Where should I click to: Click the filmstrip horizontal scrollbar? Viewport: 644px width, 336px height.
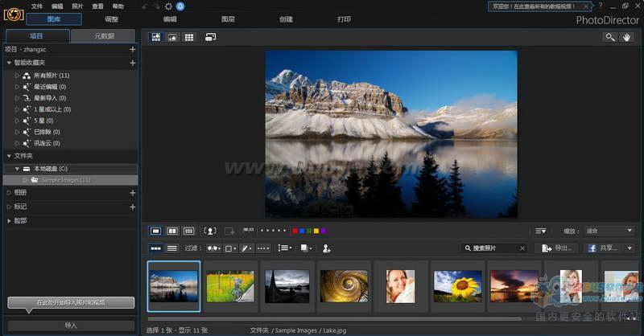(x=334, y=318)
